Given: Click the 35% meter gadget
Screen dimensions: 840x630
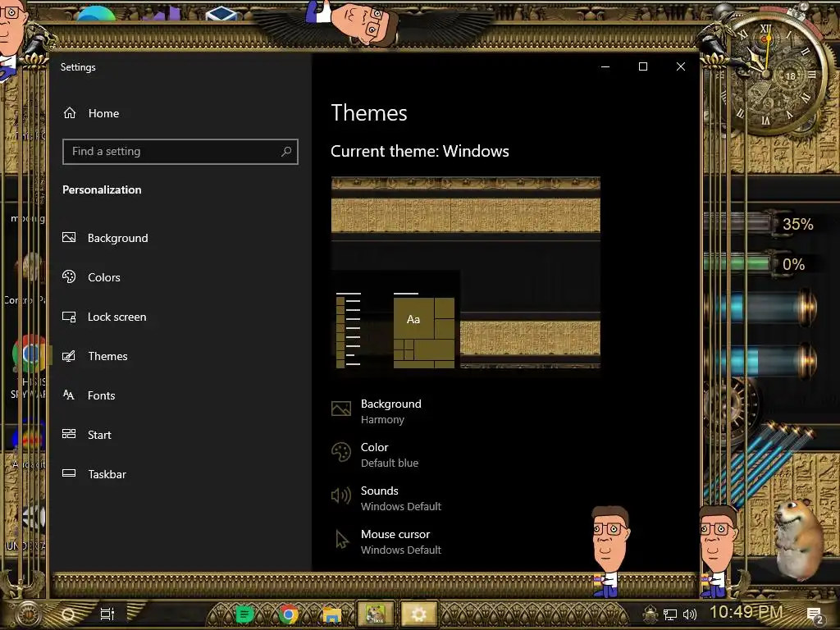Looking at the screenshot, I should point(760,224).
